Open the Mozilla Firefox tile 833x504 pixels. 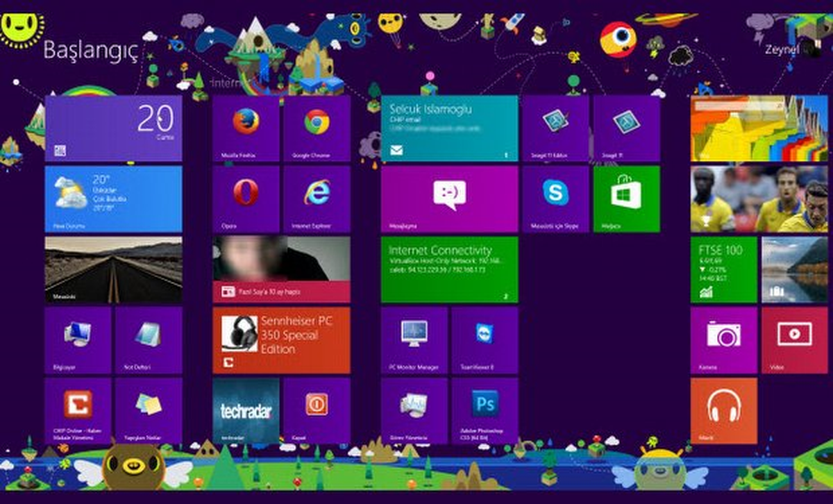tap(246, 129)
